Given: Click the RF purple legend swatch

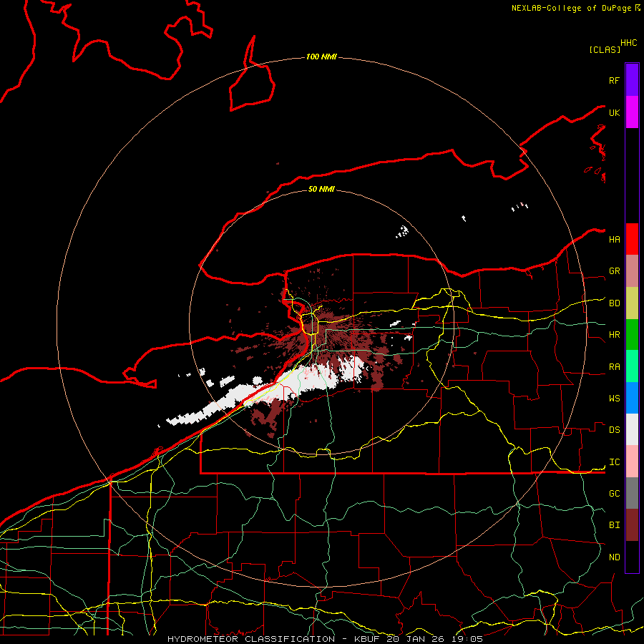Looking at the screenshot, I should [x=632, y=80].
